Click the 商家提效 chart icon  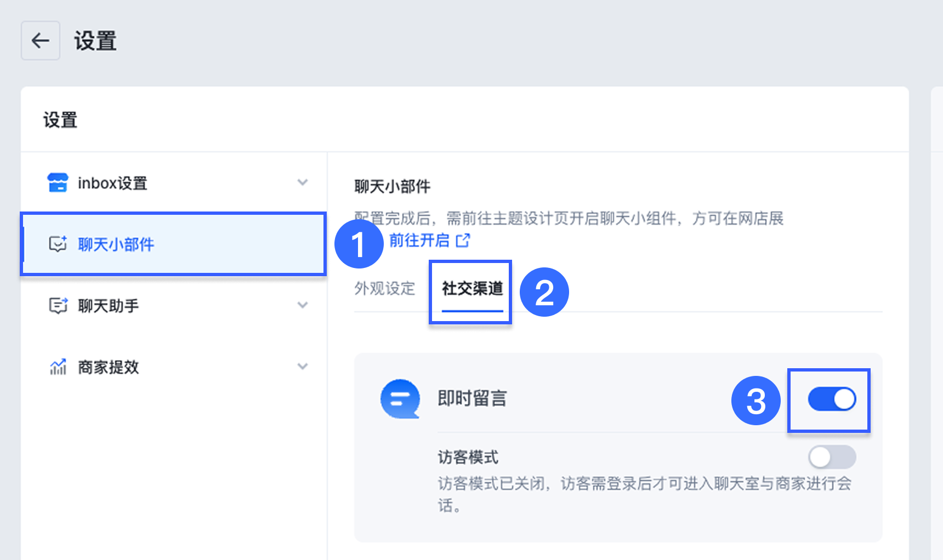58,367
